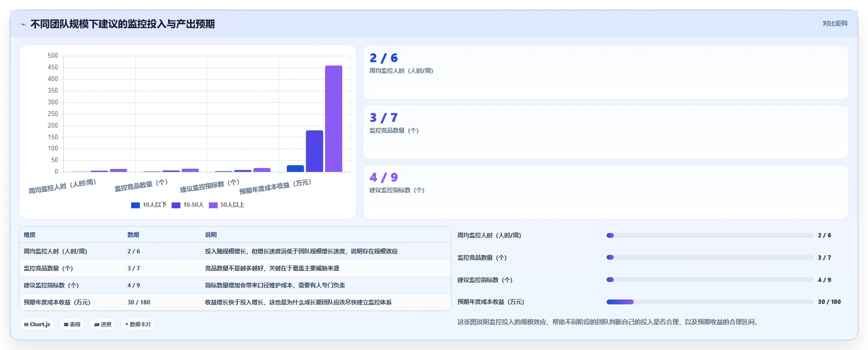Click the small icon beside the panel title
Screen dimensions: 868x350
coord(23,24)
